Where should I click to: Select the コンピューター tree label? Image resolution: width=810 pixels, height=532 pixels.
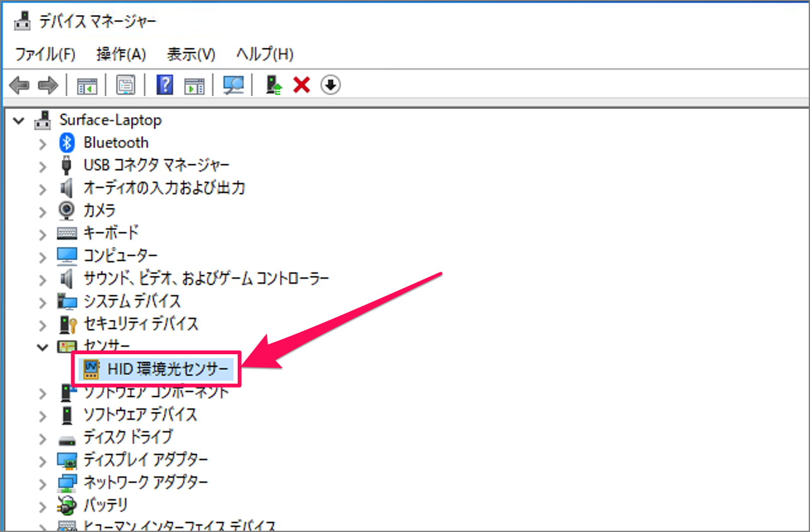pos(120,256)
